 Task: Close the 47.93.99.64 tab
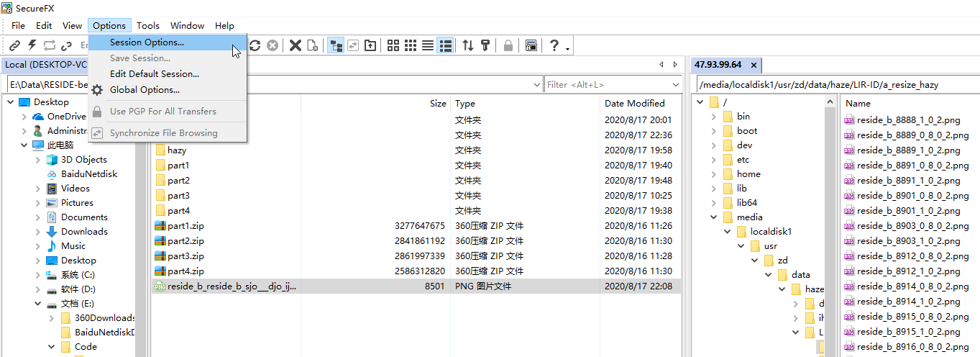click(x=754, y=65)
